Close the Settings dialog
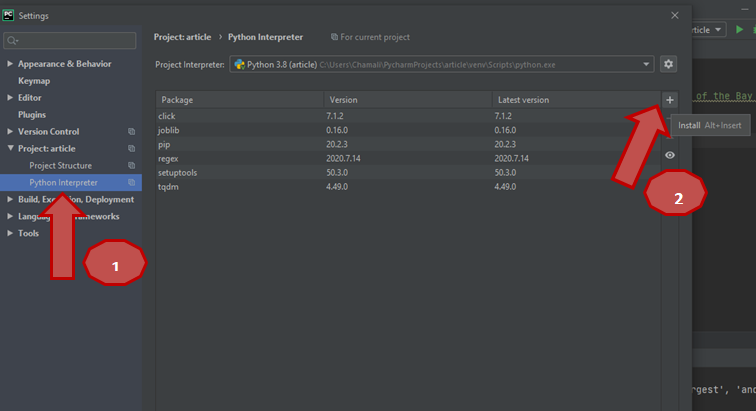Screen dimensions: 756x411 coord(675,15)
